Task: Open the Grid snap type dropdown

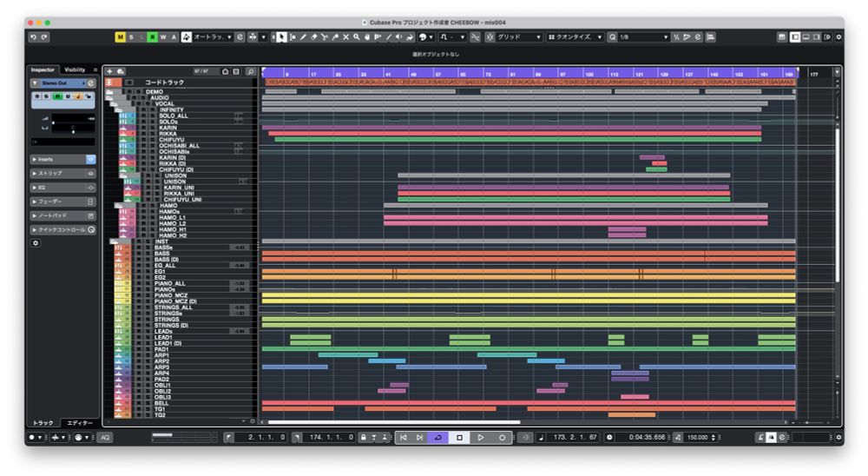Action: pyautogui.click(x=519, y=37)
